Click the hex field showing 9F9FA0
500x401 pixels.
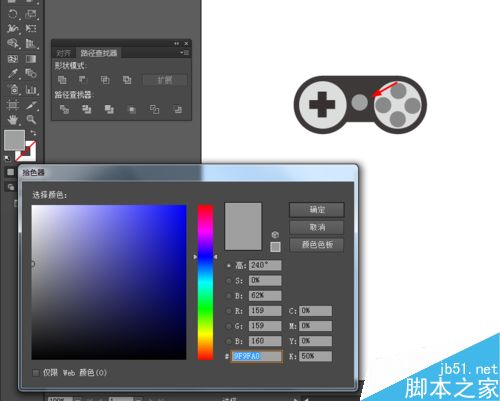point(257,356)
